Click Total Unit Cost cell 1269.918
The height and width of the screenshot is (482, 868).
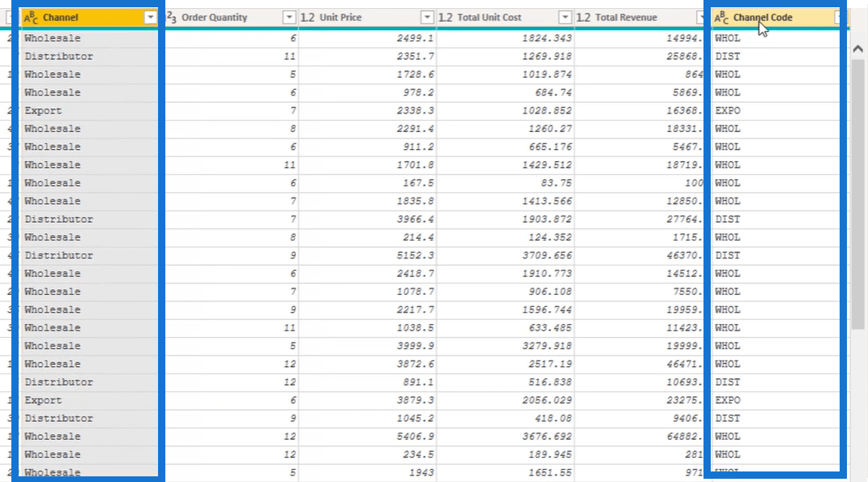click(506, 57)
